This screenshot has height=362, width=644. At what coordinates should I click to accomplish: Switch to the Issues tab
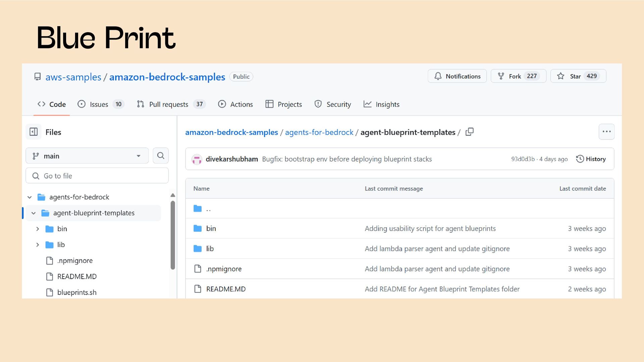(100, 104)
